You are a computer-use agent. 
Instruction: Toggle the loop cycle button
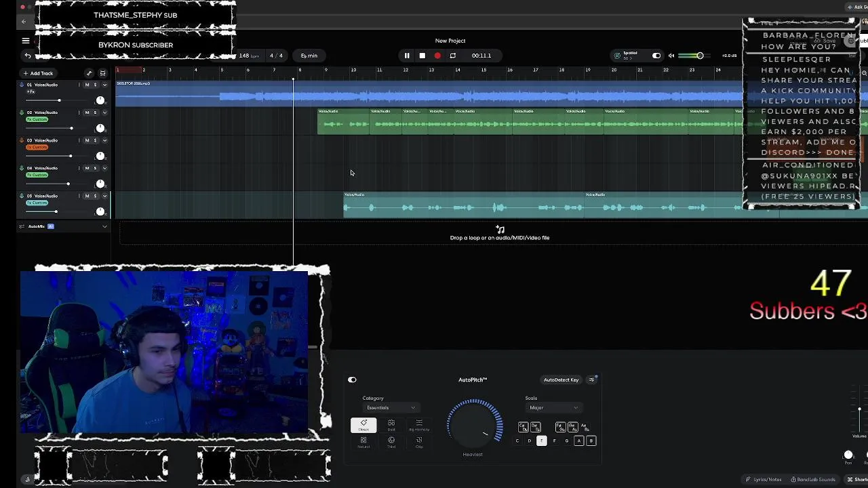pos(452,56)
